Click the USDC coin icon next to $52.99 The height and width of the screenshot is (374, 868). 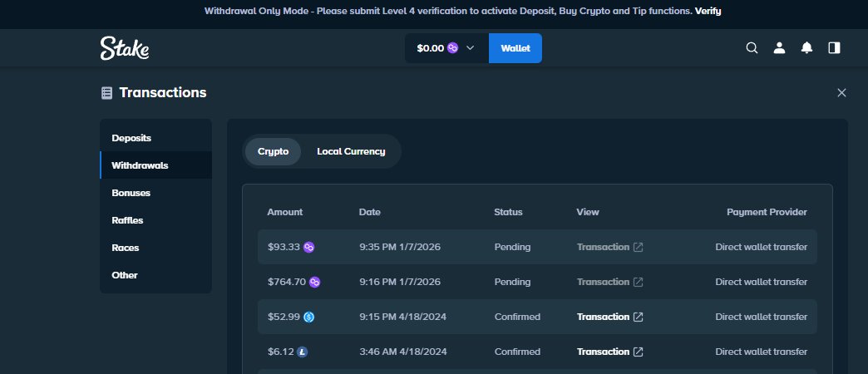pos(309,317)
